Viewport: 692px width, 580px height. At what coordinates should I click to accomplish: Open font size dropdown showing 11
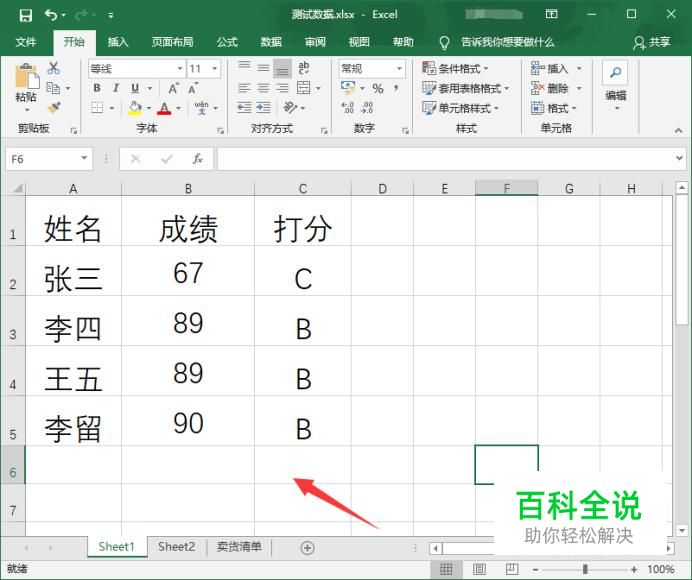tap(214, 68)
